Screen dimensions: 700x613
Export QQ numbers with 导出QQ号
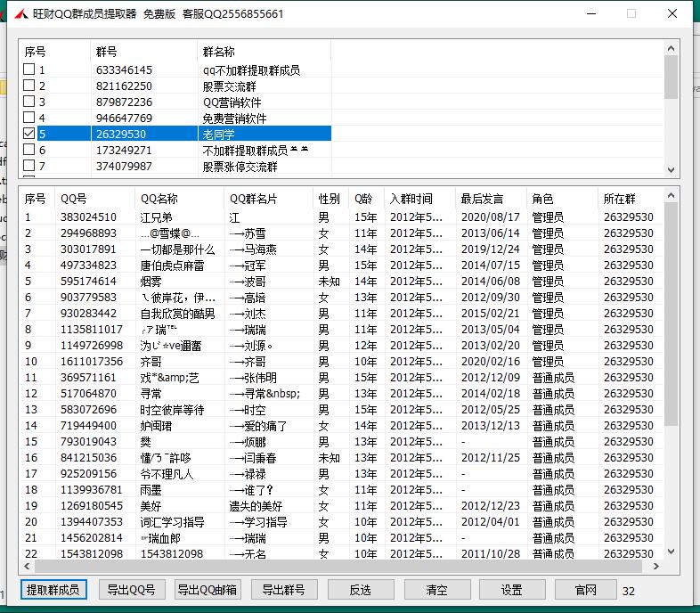pyautogui.click(x=132, y=590)
